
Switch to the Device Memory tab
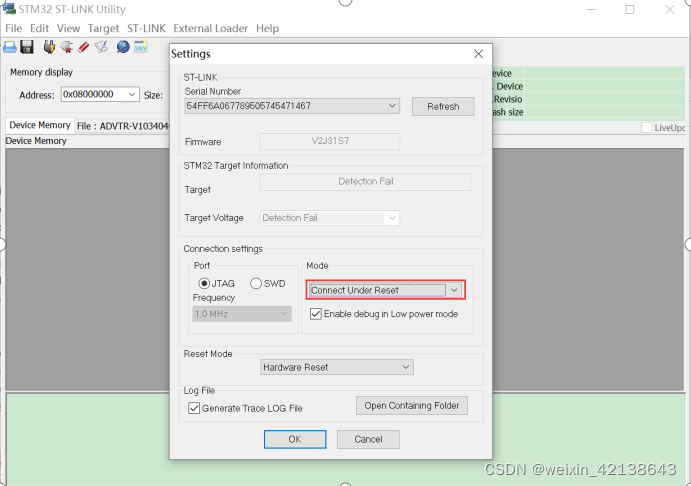coord(40,125)
